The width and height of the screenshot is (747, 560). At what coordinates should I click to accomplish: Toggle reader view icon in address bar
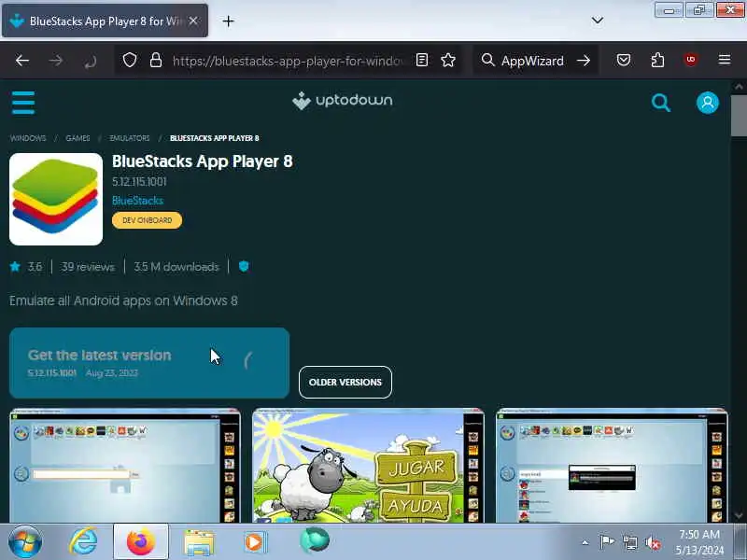click(422, 60)
